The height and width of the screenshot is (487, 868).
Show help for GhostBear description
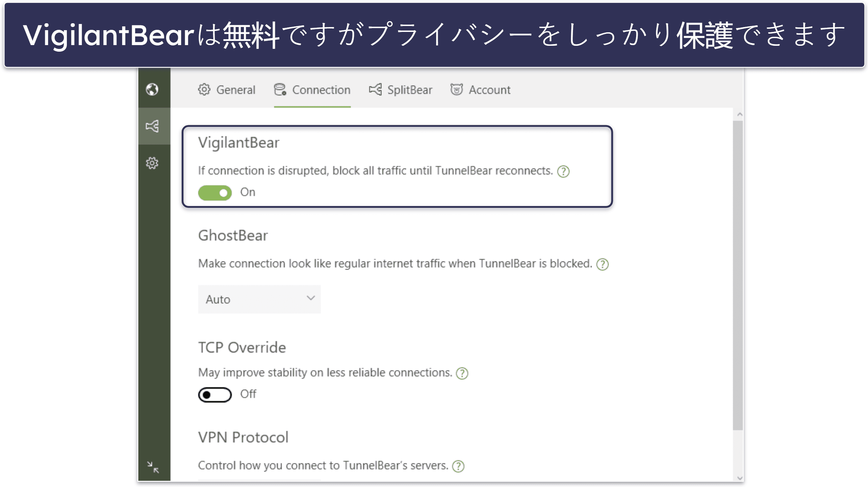point(602,264)
